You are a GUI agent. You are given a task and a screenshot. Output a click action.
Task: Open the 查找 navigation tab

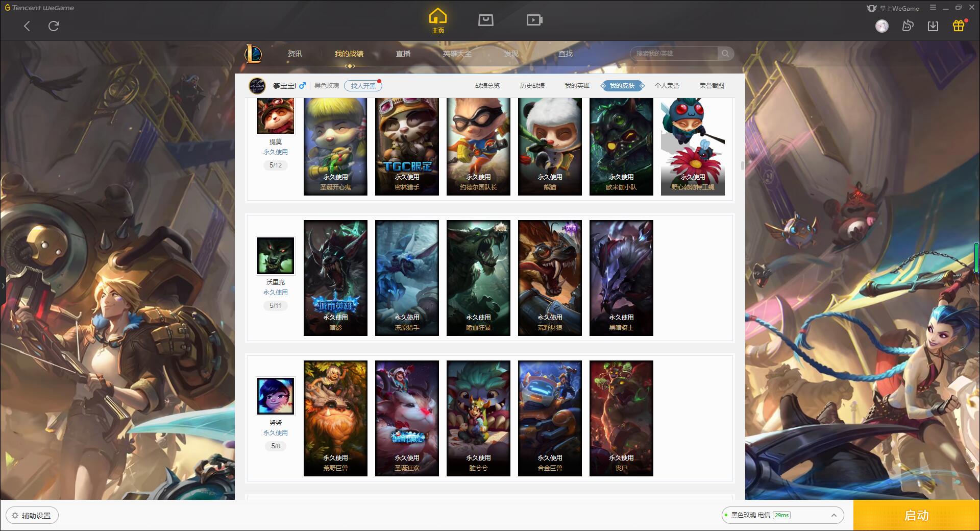coord(566,54)
